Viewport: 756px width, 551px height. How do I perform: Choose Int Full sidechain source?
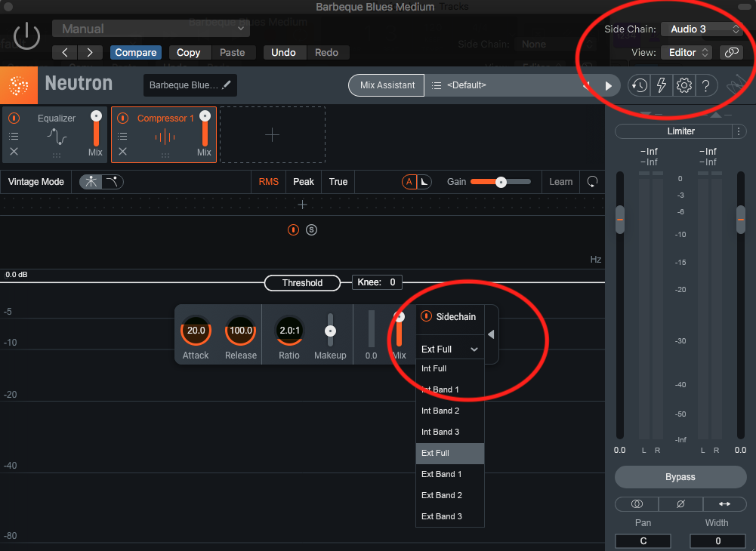(x=450, y=368)
